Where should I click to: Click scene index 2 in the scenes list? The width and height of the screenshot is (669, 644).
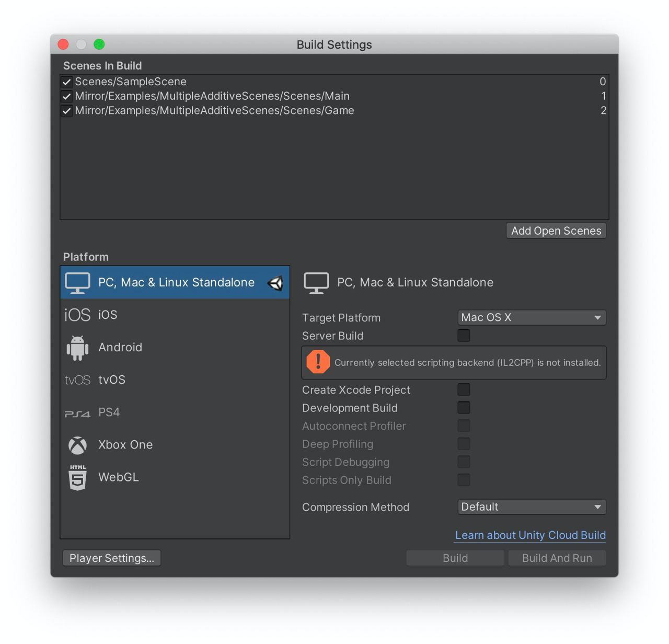[x=603, y=111]
